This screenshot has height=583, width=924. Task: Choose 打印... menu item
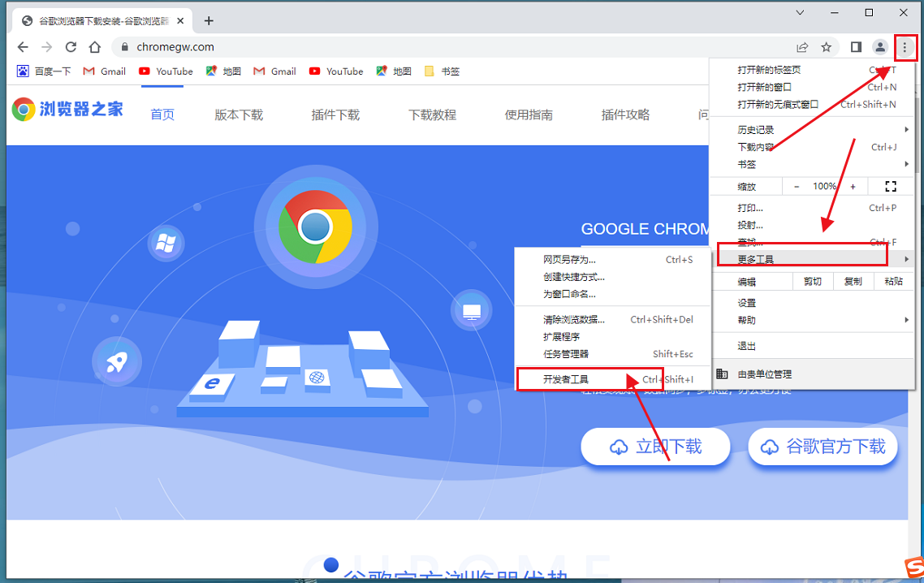[813, 208]
